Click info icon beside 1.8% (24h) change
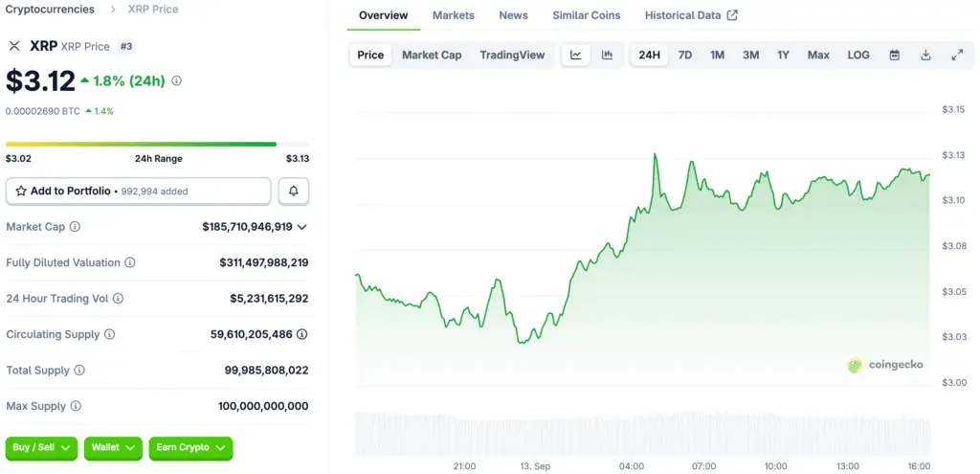Screen dimensions: 980x474 click(x=176, y=80)
